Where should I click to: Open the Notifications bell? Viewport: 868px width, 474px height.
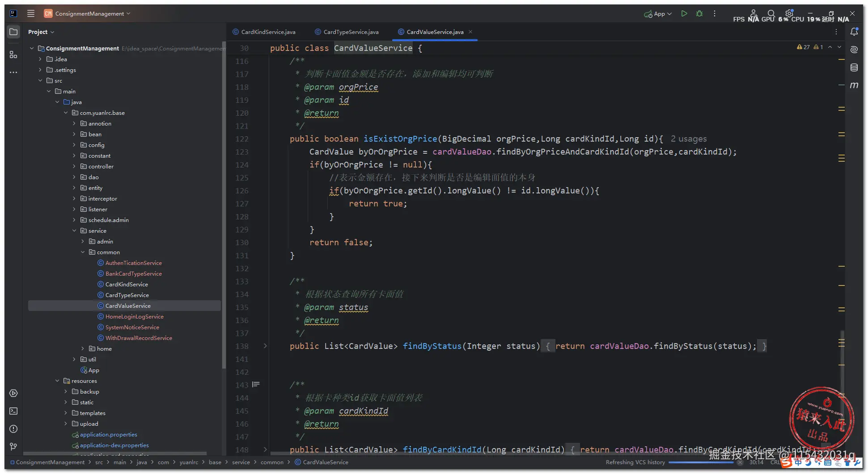(854, 32)
